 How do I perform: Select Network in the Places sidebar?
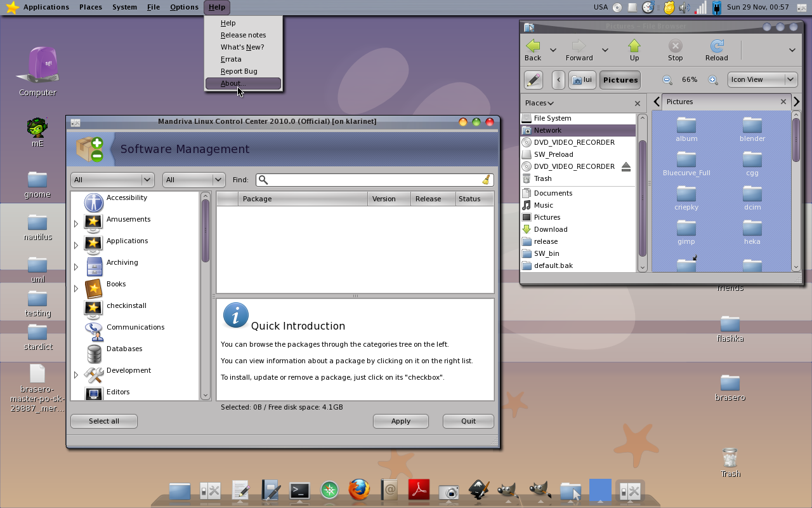[578, 130]
